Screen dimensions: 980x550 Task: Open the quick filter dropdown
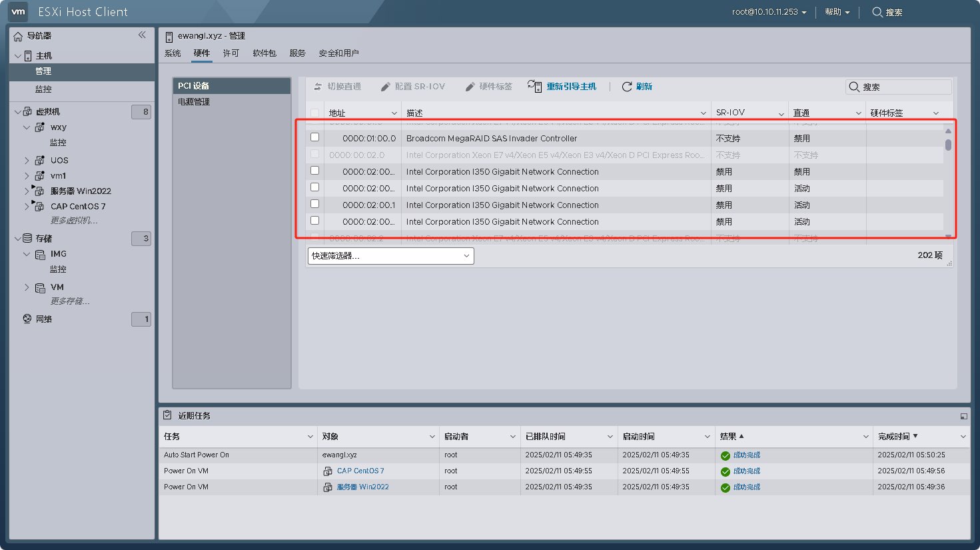pos(391,256)
